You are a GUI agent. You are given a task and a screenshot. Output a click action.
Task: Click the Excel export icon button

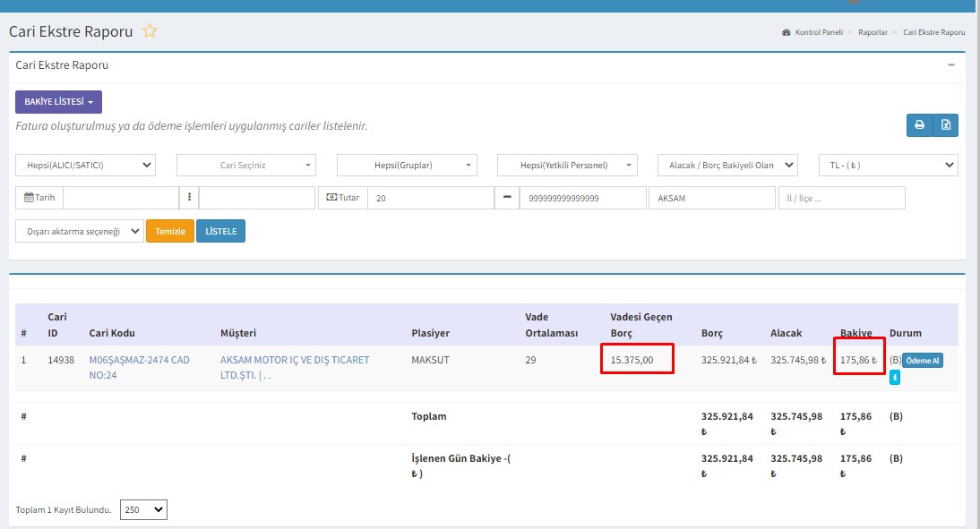(x=945, y=125)
